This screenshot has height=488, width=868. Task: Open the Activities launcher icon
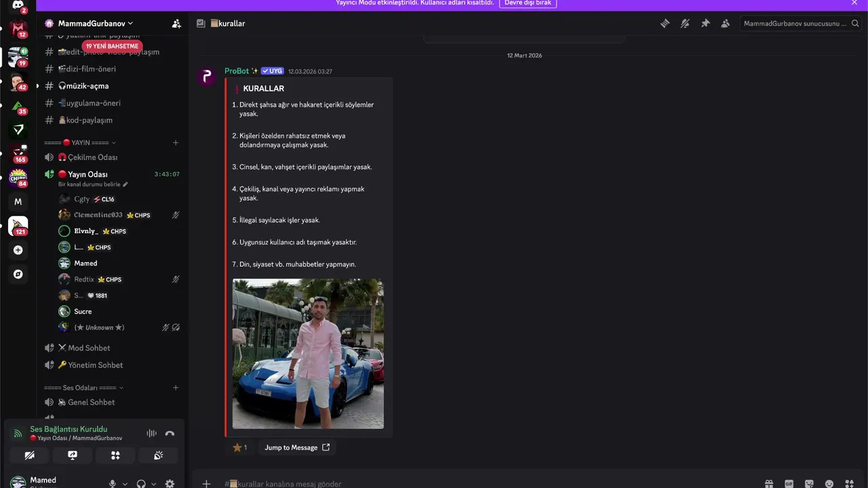click(x=115, y=455)
